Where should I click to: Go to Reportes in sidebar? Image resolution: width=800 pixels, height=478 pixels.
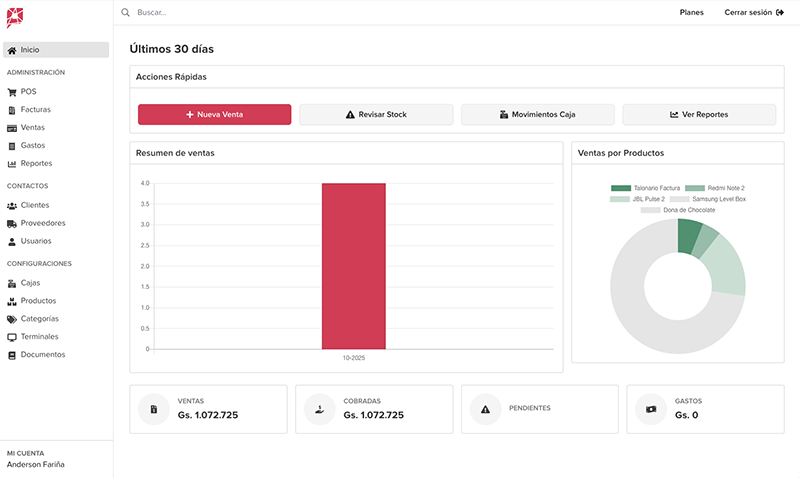click(x=36, y=164)
